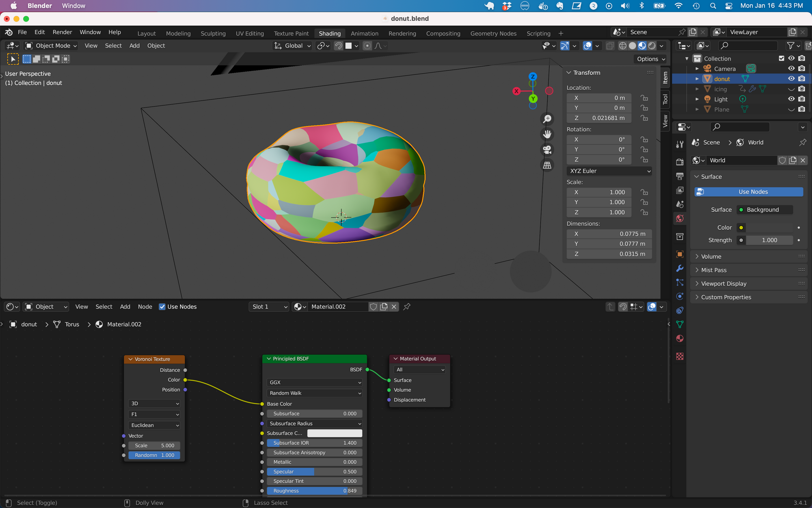This screenshot has width=812, height=508.
Task: Open the XYZ Euler rotation mode dropdown
Action: point(609,171)
